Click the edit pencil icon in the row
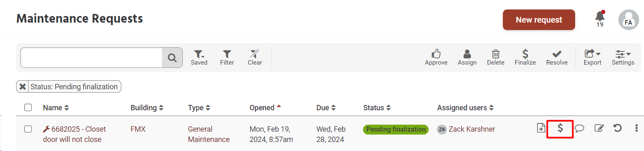This screenshot has width=644, height=151. tap(599, 128)
